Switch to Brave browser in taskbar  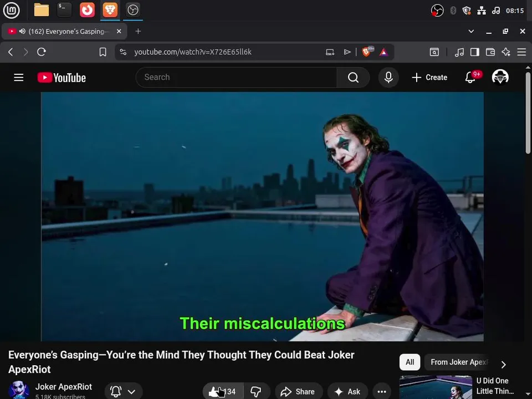click(x=110, y=10)
